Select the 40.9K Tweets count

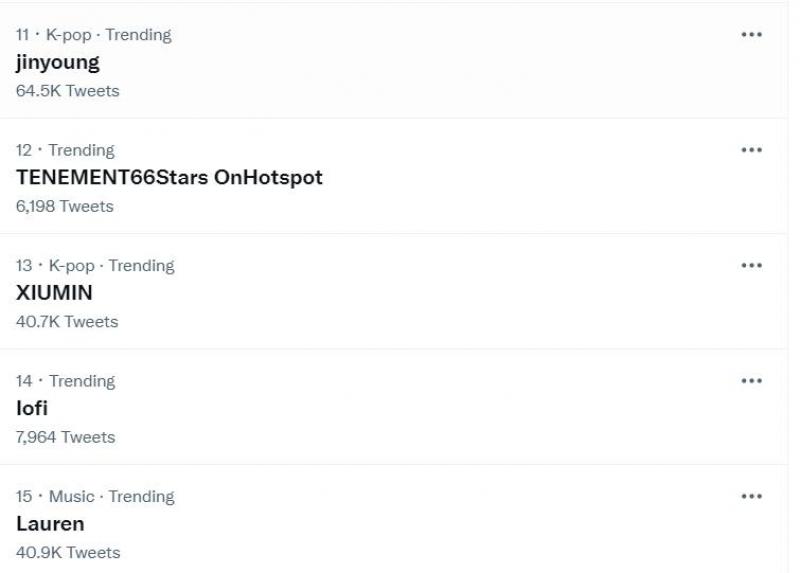pos(68,553)
